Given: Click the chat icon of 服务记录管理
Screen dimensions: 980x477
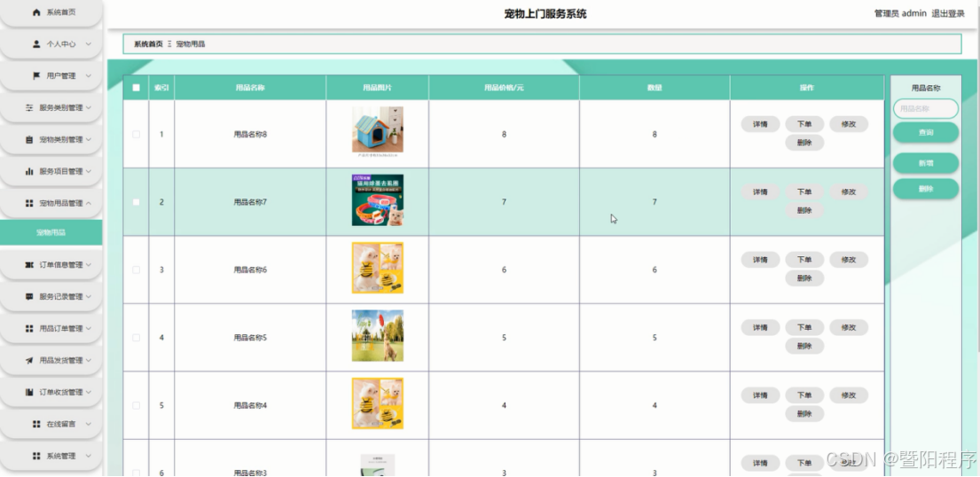Looking at the screenshot, I should [x=28, y=297].
